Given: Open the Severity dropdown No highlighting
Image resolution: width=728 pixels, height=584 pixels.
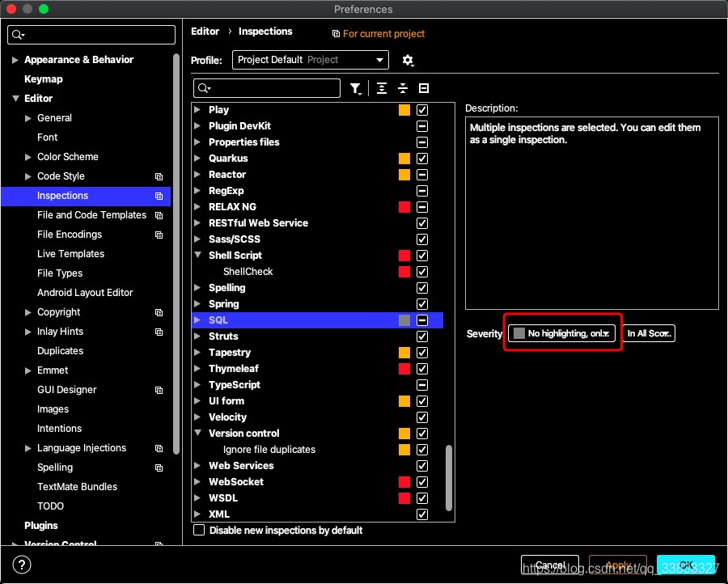Looking at the screenshot, I should [x=562, y=333].
